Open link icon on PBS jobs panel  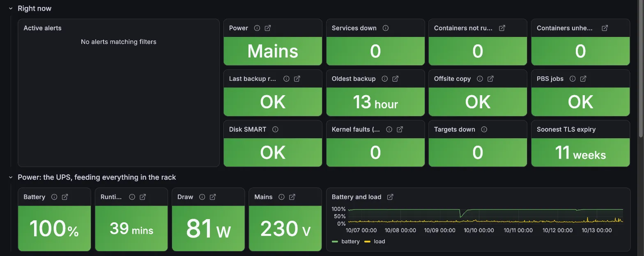click(x=583, y=79)
